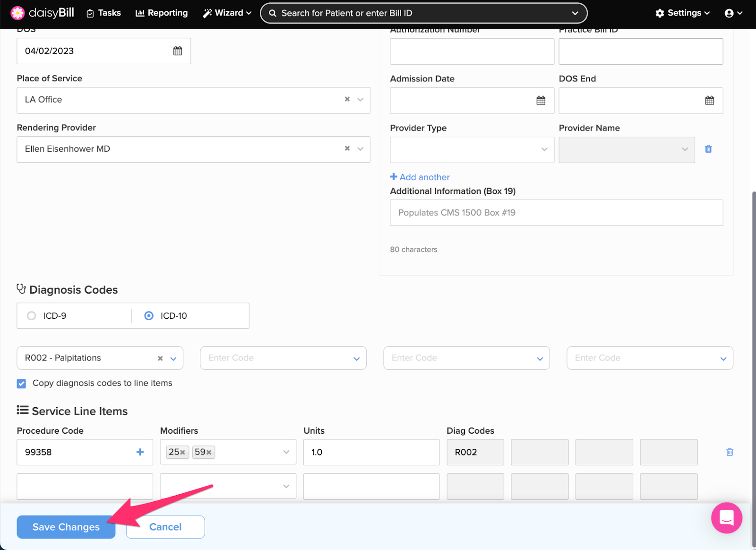
Task: Delete the provider row with trash icon
Action: coord(708,149)
